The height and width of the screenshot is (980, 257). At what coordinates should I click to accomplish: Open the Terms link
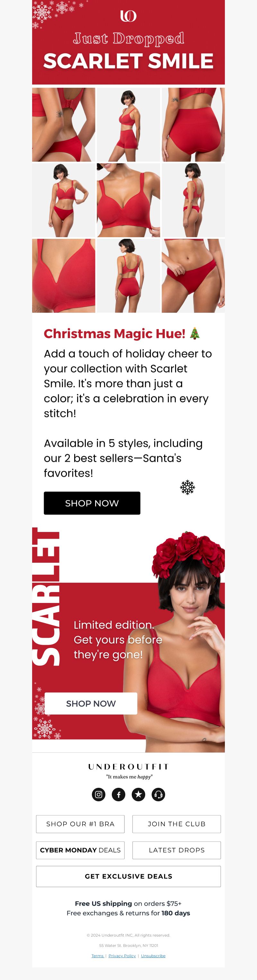(x=97, y=956)
